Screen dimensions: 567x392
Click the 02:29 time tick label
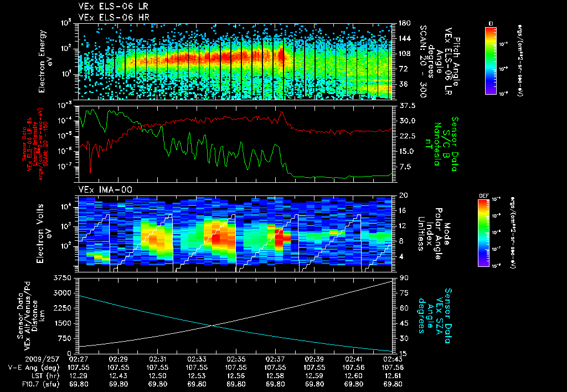click(118, 359)
